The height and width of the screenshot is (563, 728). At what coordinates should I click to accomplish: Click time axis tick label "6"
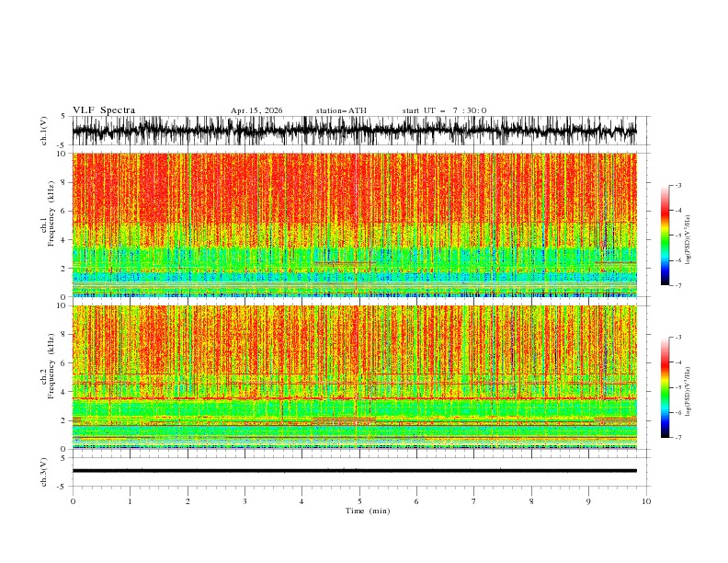click(x=417, y=501)
